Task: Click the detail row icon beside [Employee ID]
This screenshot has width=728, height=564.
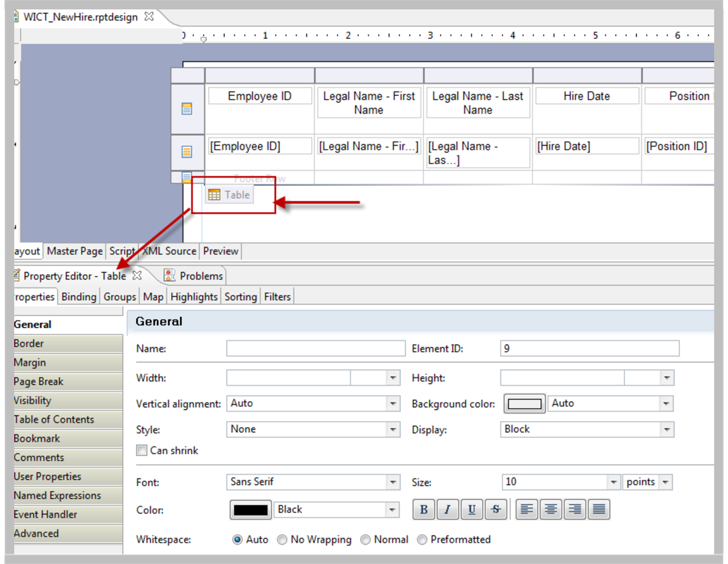Action: click(187, 152)
